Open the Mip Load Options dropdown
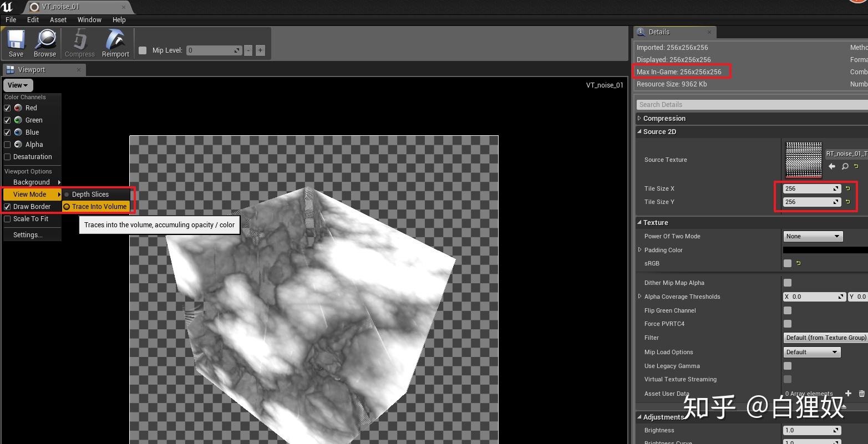Screen dimensions: 868x444 tap(811, 351)
